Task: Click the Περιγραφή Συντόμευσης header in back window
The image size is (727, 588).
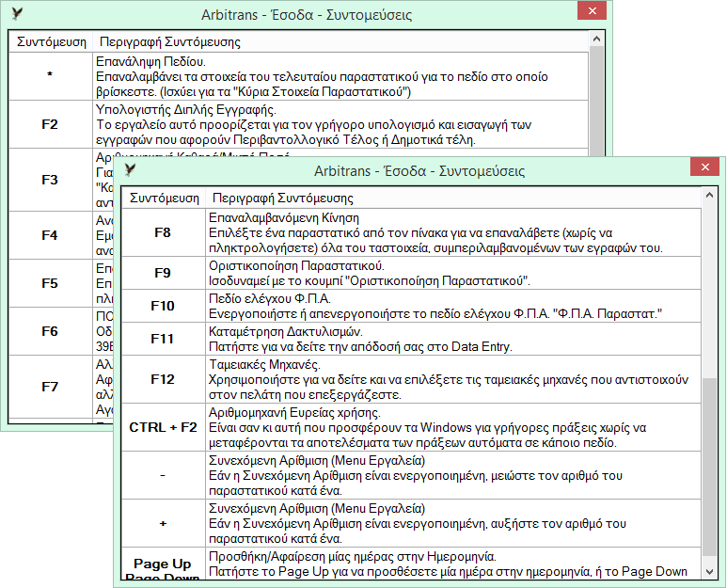Action: click(x=340, y=42)
